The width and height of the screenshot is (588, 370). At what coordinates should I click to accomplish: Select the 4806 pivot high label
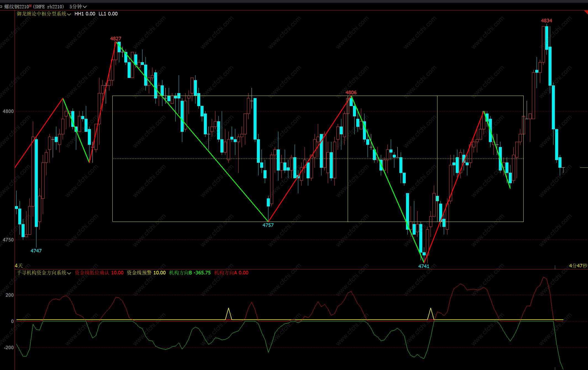coord(351,93)
